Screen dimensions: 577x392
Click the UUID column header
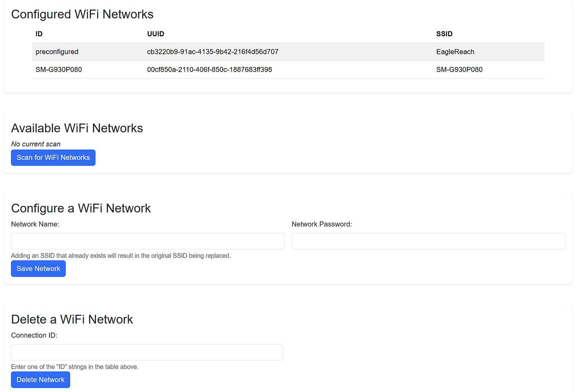(155, 34)
